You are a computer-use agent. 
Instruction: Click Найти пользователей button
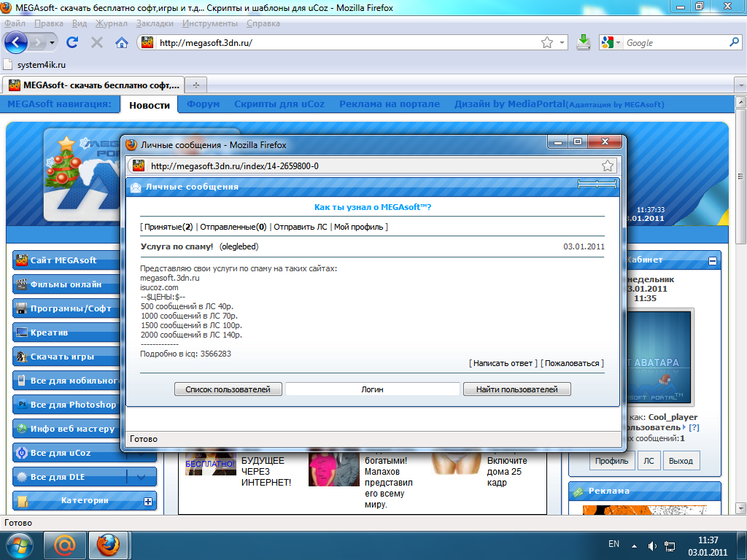point(517,389)
